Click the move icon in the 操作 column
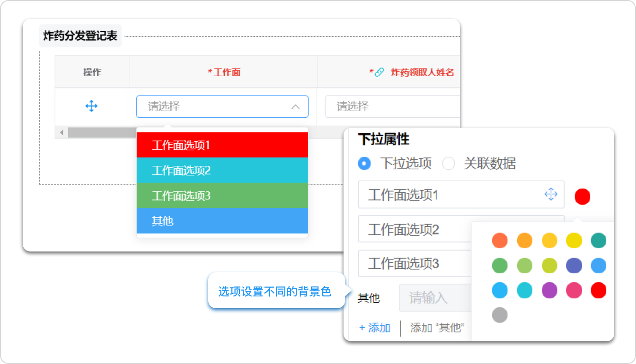This screenshot has width=636, height=364. (91, 106)
